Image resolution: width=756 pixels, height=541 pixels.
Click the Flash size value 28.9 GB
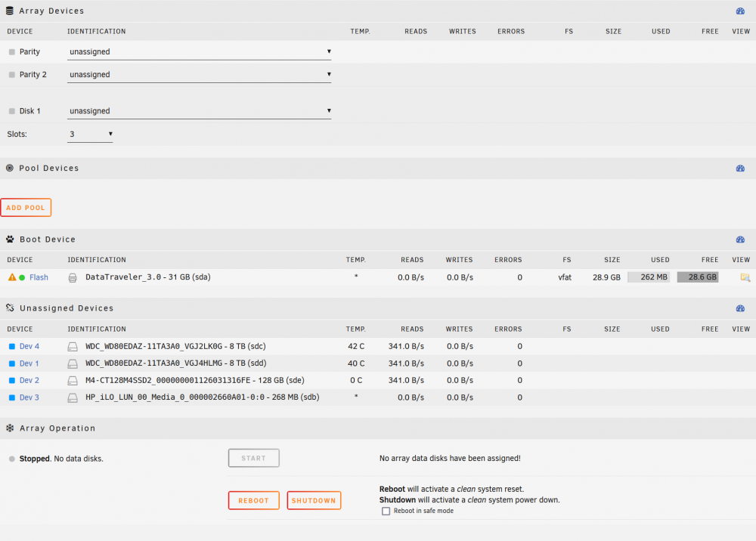606,277
